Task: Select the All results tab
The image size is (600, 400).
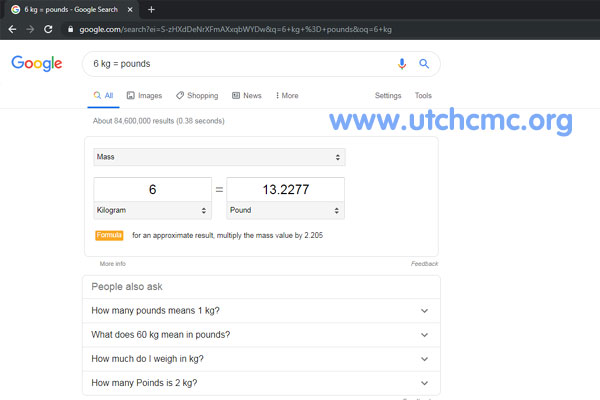Action: tap(103, 96)
